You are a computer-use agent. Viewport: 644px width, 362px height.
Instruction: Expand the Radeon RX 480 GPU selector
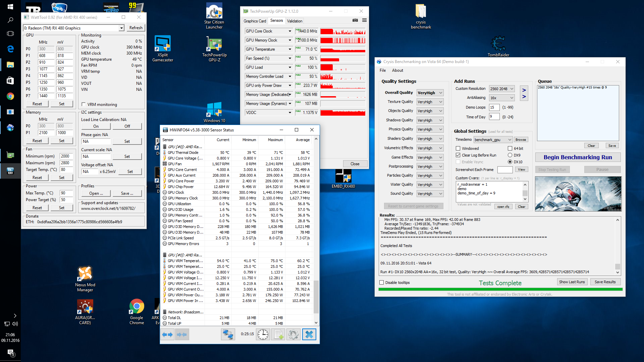(121, 28)
